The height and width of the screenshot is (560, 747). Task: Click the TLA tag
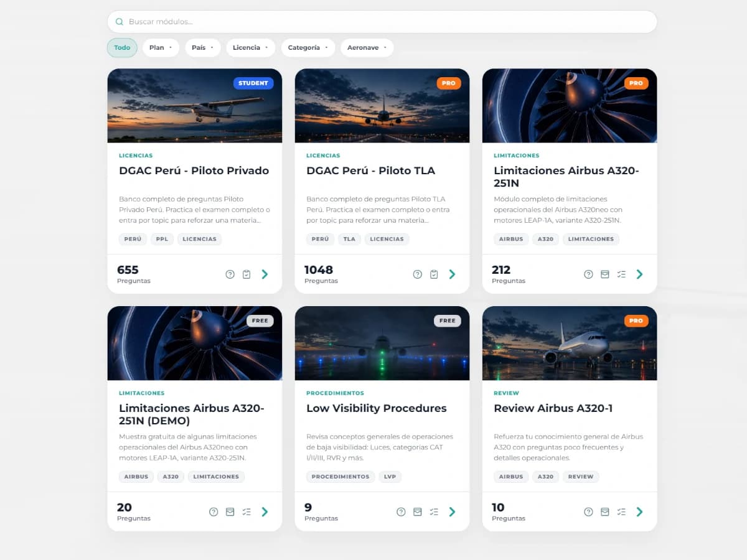tap(349, 239)
